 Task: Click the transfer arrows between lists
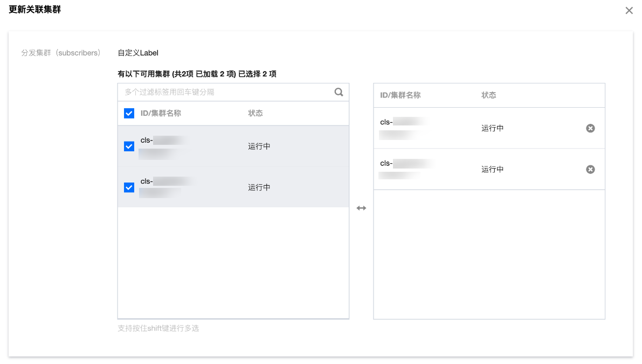click(361, 208)
